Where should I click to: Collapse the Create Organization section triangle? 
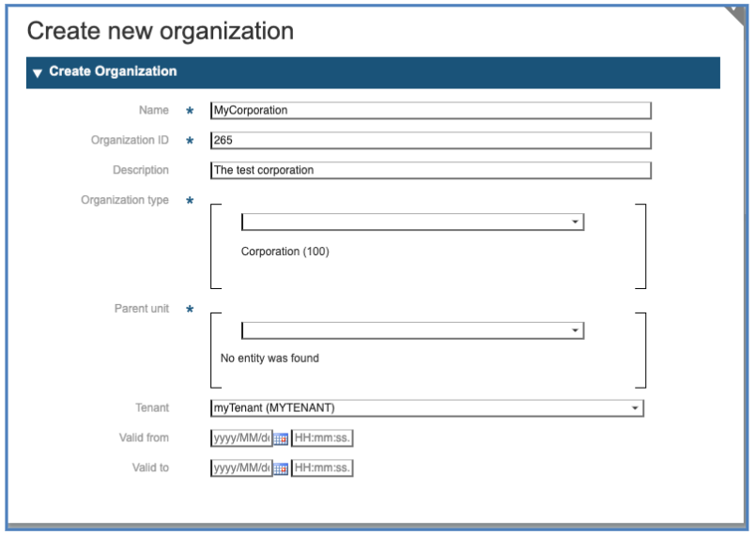click(x=38, y=72)
